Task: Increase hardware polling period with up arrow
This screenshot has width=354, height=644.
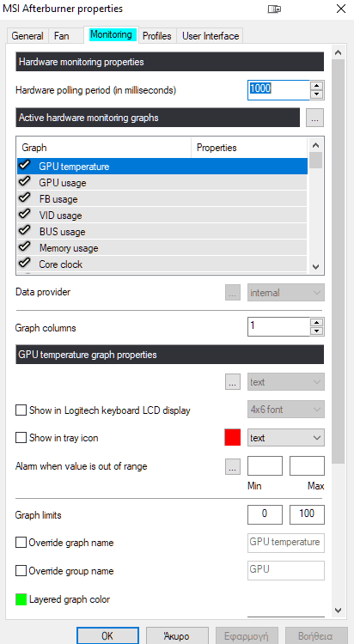Action: coord(316,85)
